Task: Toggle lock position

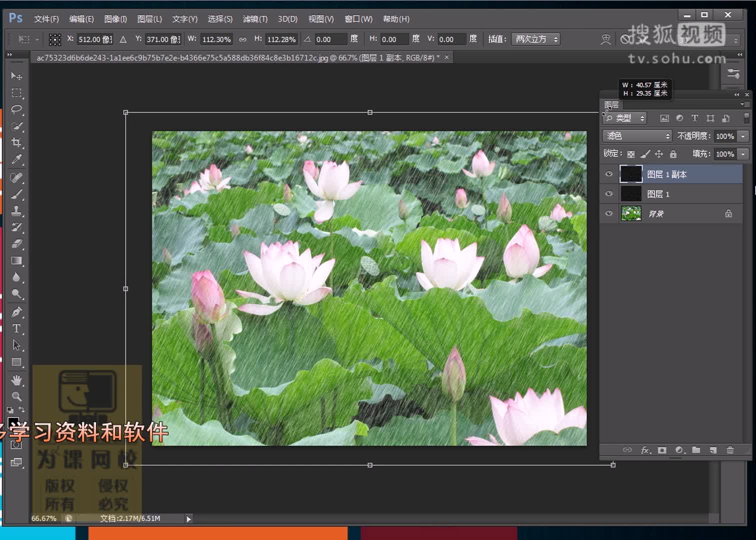Action: click(x=659, y=154)
